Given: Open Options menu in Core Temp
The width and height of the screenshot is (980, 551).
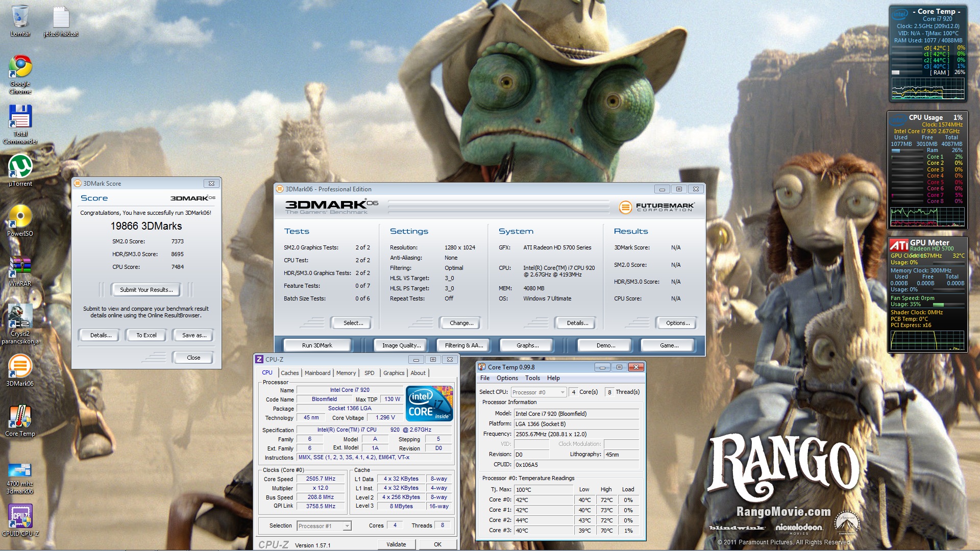Looking at the screenshot, I should click(x=507, y=378).
